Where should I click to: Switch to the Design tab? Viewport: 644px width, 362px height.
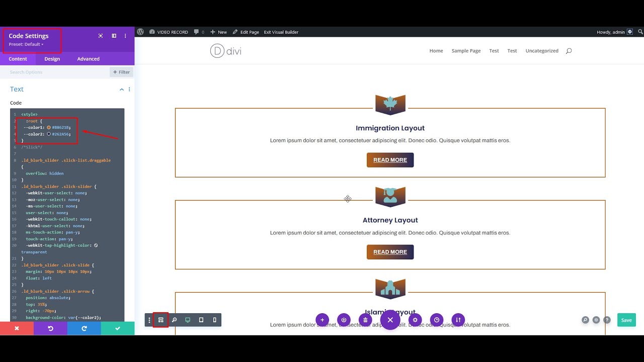click(x=52, y=59)
